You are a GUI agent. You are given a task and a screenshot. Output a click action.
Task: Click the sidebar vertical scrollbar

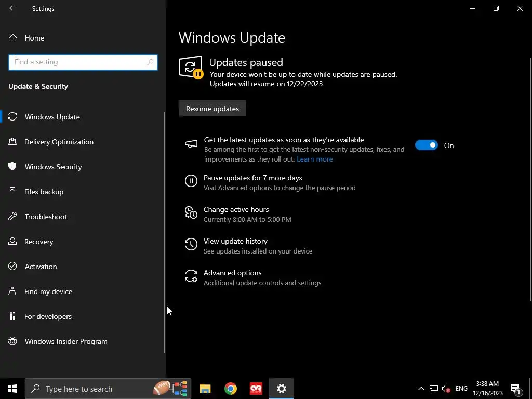(x=165, y=232)
